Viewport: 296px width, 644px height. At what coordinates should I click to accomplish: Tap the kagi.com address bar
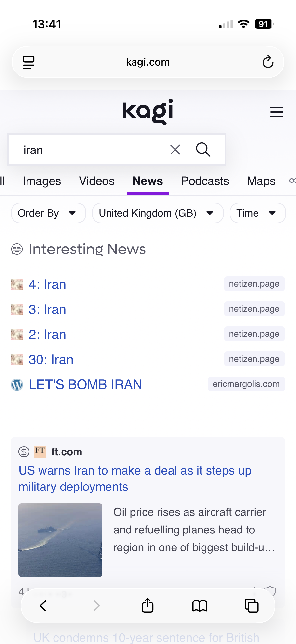tap(148, 62)
